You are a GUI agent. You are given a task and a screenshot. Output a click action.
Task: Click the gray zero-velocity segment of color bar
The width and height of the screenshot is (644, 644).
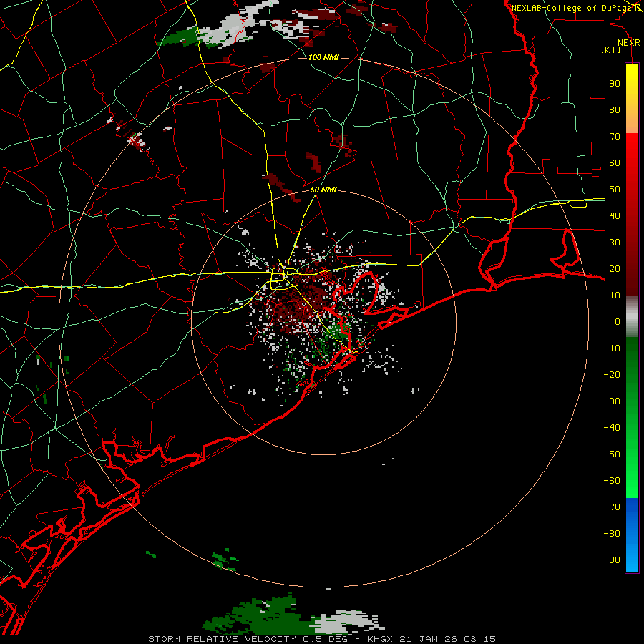pos(632,317)
